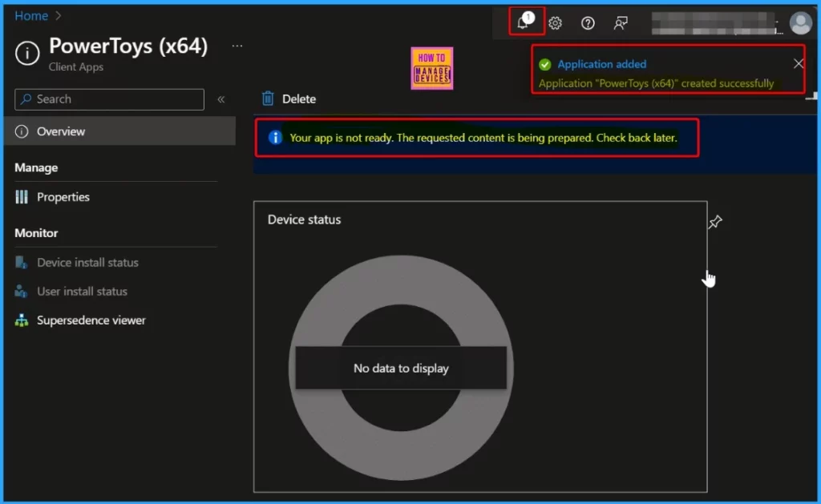The image size is (821, 504).
Task: Open Supersedence viewer
Action: tap(91, 320)
